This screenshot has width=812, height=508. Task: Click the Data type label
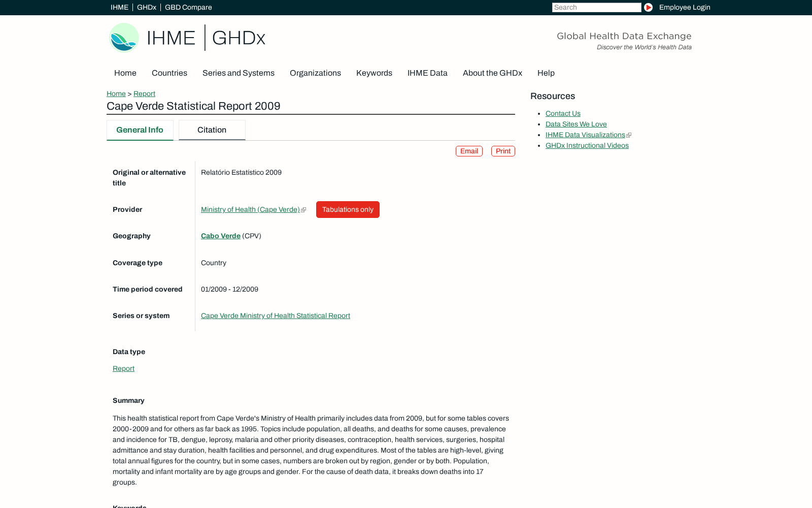(129, 352)
